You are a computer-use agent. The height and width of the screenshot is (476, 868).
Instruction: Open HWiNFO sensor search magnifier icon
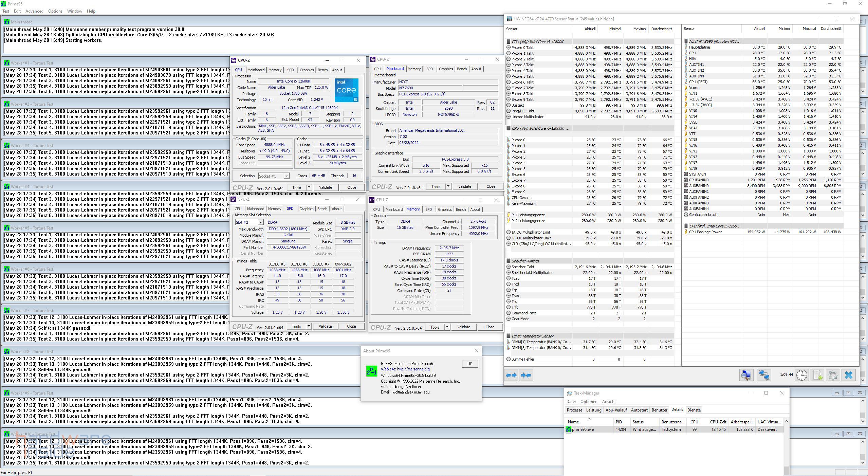[746, 375]
